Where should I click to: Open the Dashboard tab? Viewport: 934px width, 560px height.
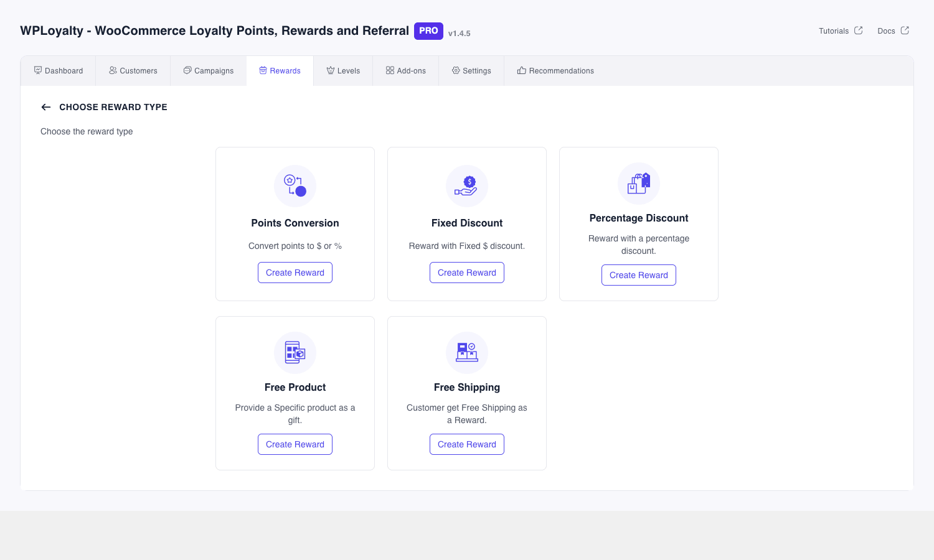pos(59,71)
